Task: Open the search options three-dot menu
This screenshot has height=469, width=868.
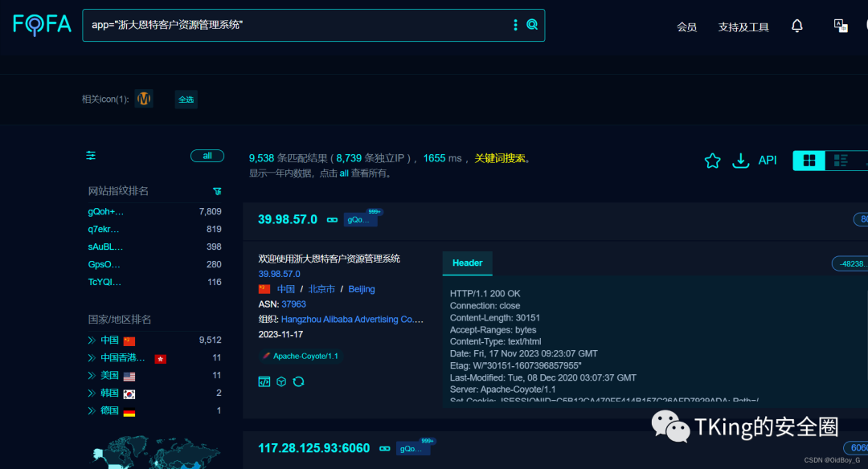Action: pyautogui.click(x=515, y=25)
